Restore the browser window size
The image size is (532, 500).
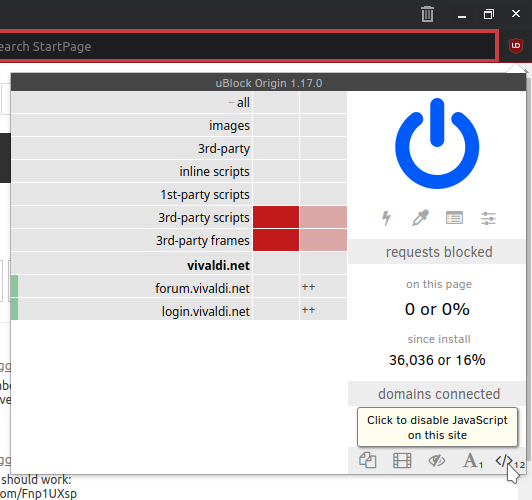pyautogui.click(x=489, y=14)
